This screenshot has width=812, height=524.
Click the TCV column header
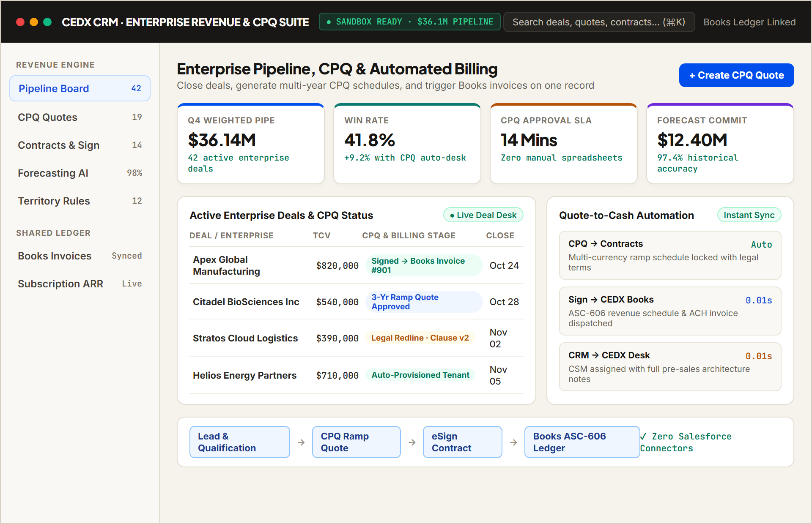(x=321, y=235)
